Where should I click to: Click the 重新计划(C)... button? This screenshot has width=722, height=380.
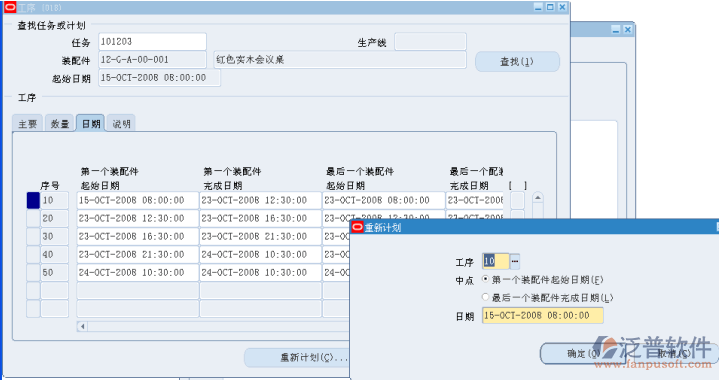pyautogui.click(x=298, y=357)
